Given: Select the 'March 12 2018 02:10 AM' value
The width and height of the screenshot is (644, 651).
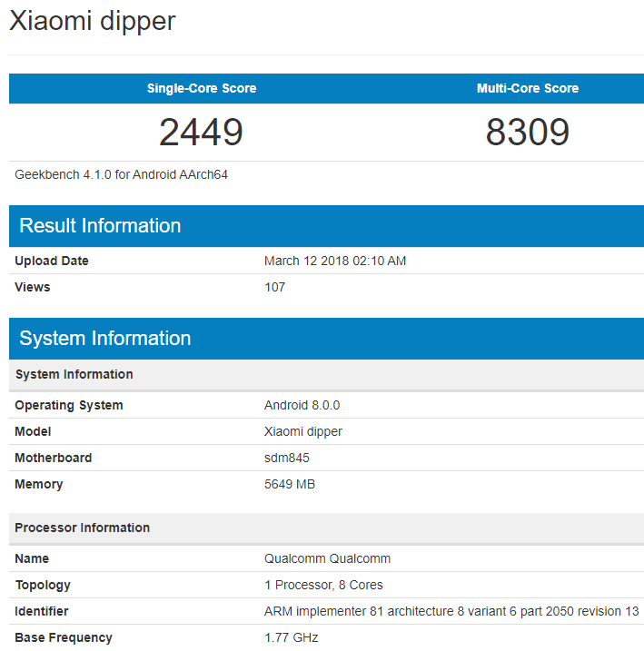Looking at the screenshot, I should click(335, 261).
